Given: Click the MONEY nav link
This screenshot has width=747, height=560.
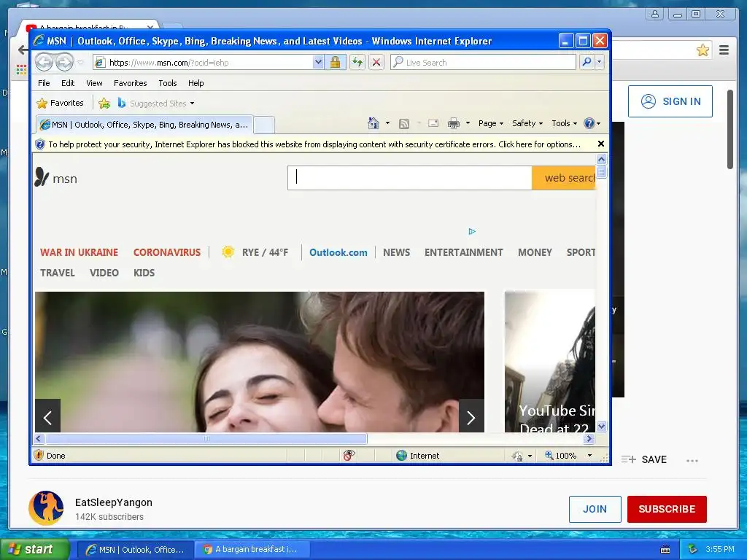Looking at the screenshot, I should point(535,252).
